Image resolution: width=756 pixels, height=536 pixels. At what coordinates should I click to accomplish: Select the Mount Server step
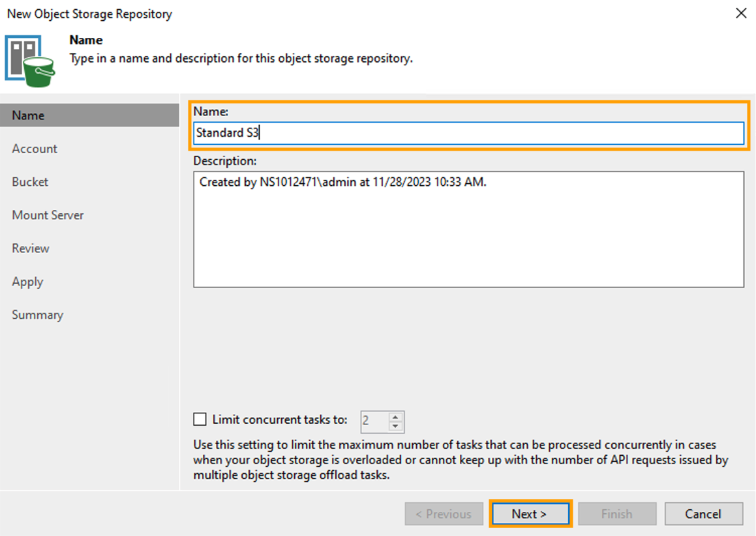48,215
